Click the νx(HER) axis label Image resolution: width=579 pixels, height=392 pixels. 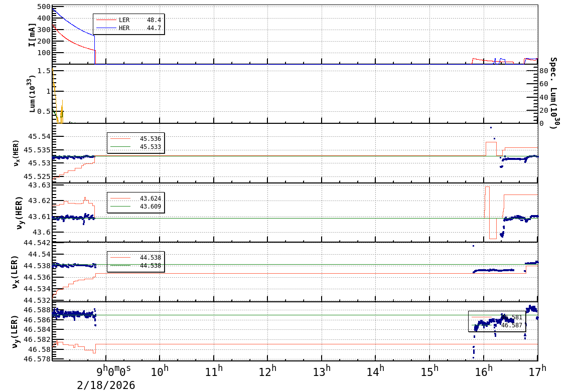tap(16, 154)
